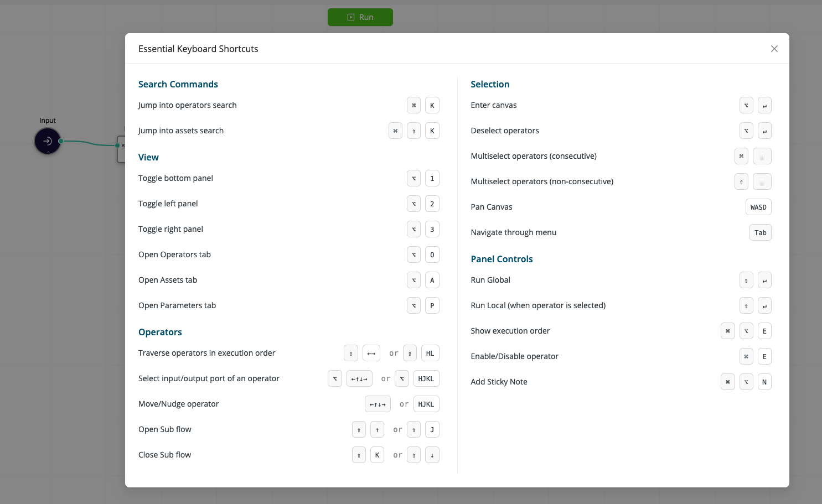Click the mouse icon for consecutive multiselect
This screenshot has width=822, height=504.
click(762, 156)
